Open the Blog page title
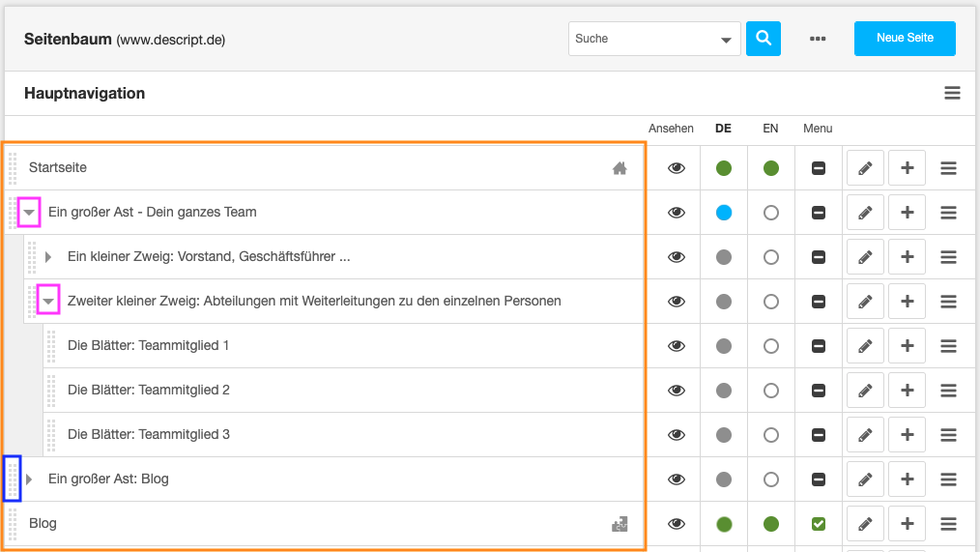 coord(43,523)
